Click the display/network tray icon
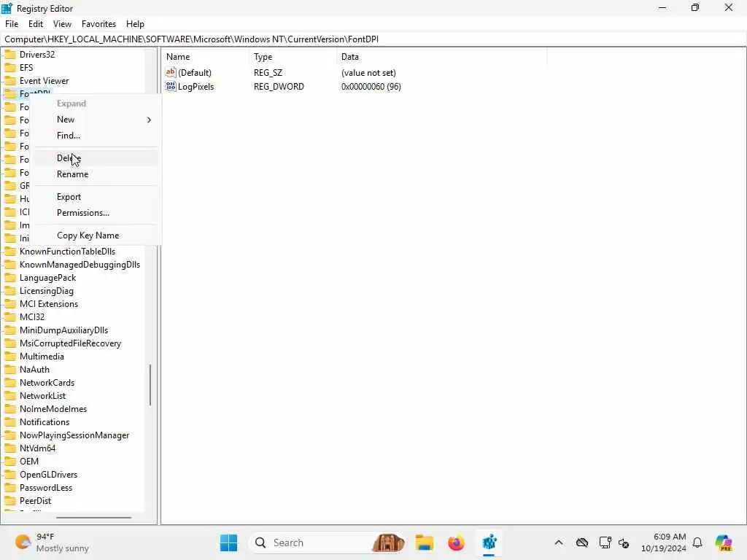 pyautogui.click(x=605, y=542)
